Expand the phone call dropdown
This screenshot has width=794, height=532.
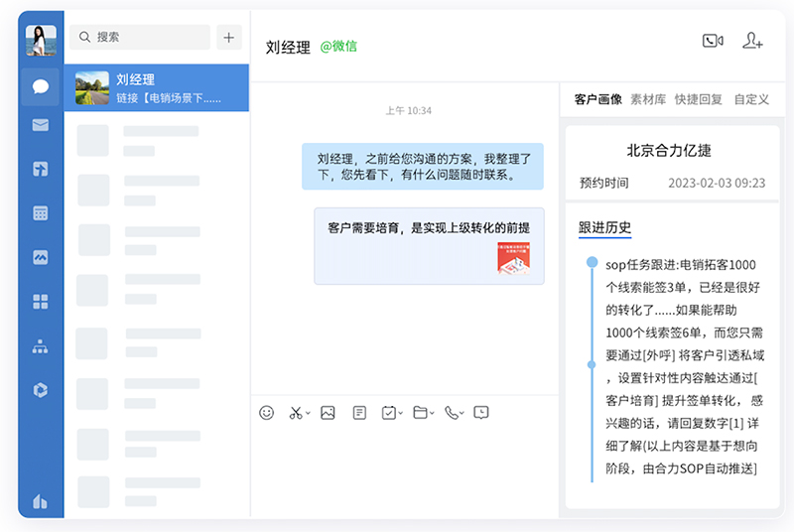pyautogui.click(x=463, y=413)
